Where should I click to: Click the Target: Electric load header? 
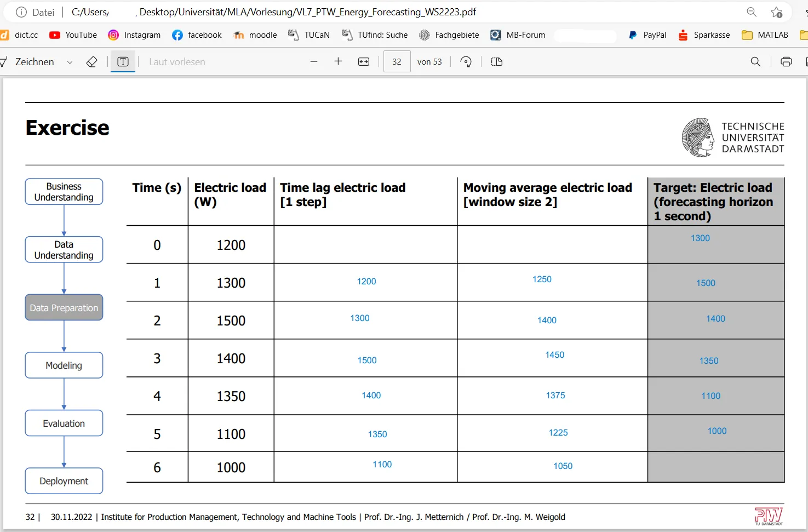pyautogui.click(x=713, y=202)
